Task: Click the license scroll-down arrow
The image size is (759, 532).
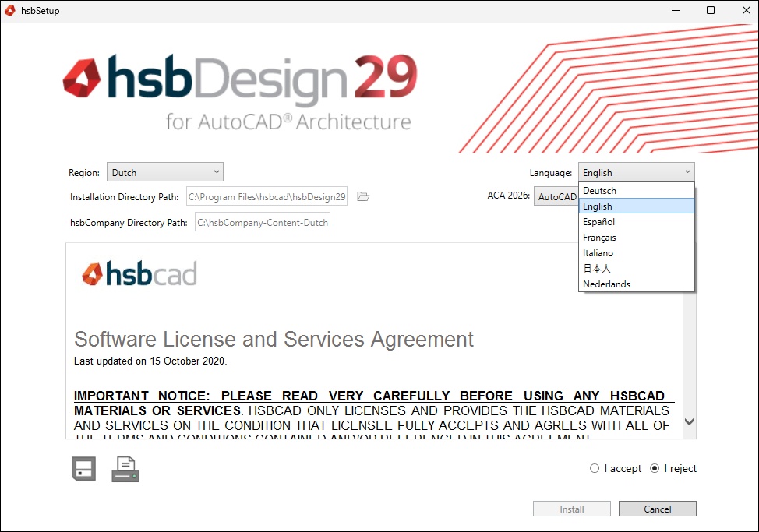Action: [x=690, y=421]
